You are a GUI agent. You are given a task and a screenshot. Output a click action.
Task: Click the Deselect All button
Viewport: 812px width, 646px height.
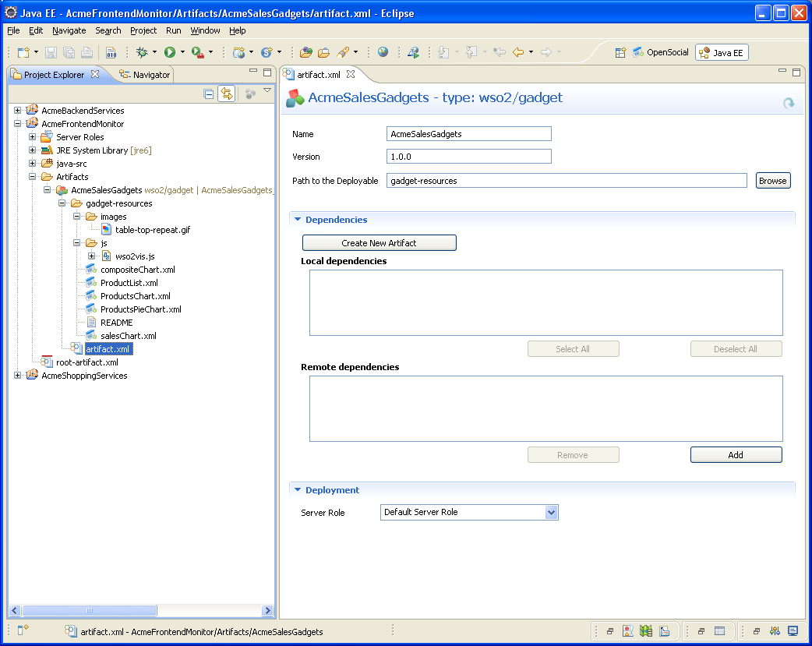coord(736,349)
